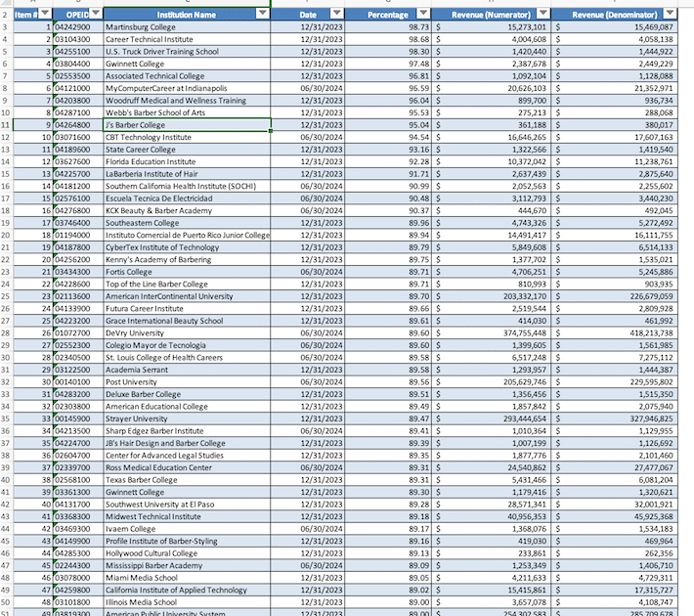Open the Item # column filter dropdown

[x=45, y=14]
